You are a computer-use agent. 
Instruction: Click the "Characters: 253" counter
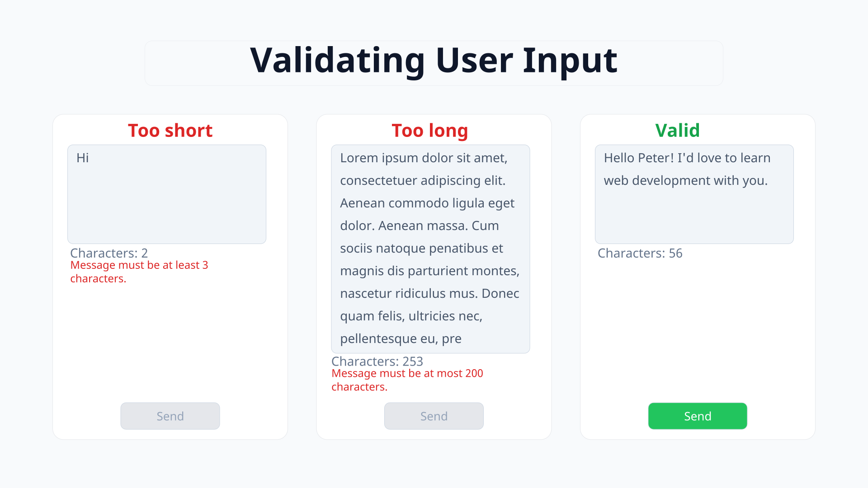click(x=377, y=361)
